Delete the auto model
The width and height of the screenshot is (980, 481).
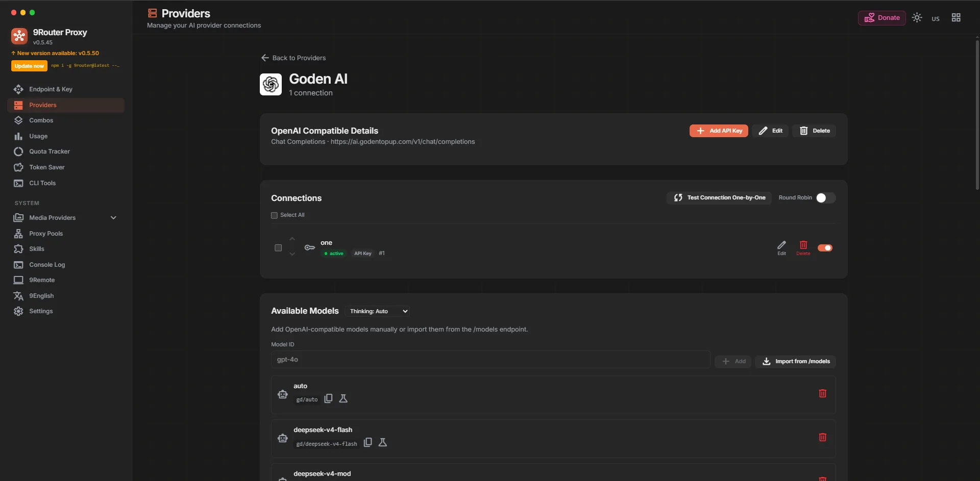point(823,393)
